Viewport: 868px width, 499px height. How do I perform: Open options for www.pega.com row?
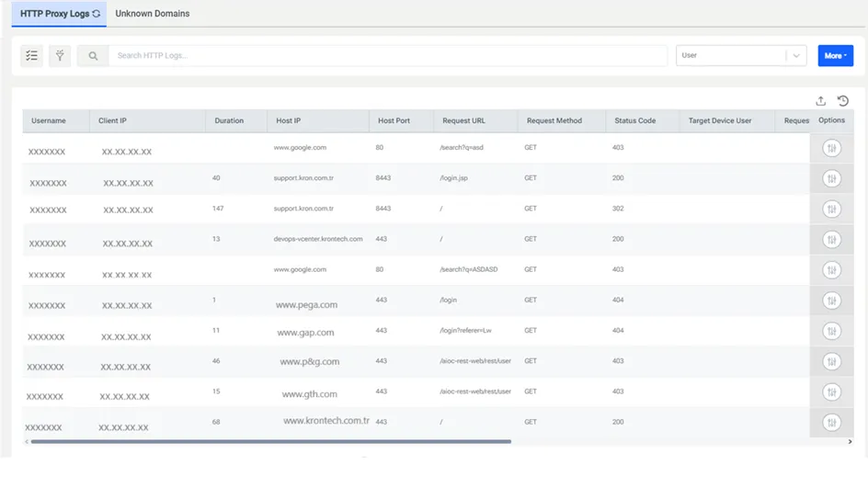point(831,301)
